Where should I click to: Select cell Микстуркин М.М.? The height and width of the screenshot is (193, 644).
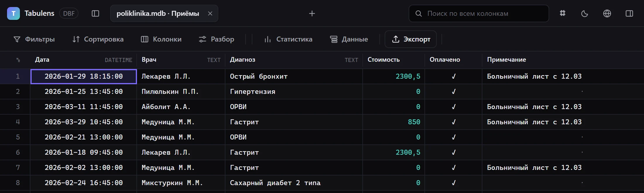click(181, 183)
